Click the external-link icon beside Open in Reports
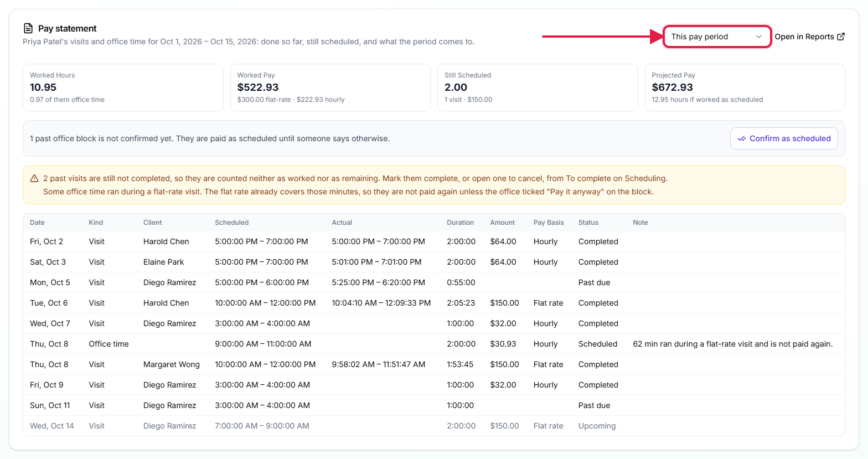 click(841, 37)
